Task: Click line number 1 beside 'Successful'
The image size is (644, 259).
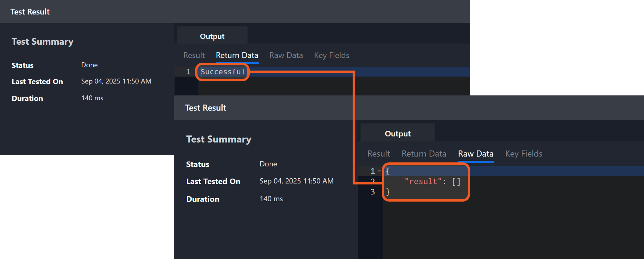Action: 188,72
